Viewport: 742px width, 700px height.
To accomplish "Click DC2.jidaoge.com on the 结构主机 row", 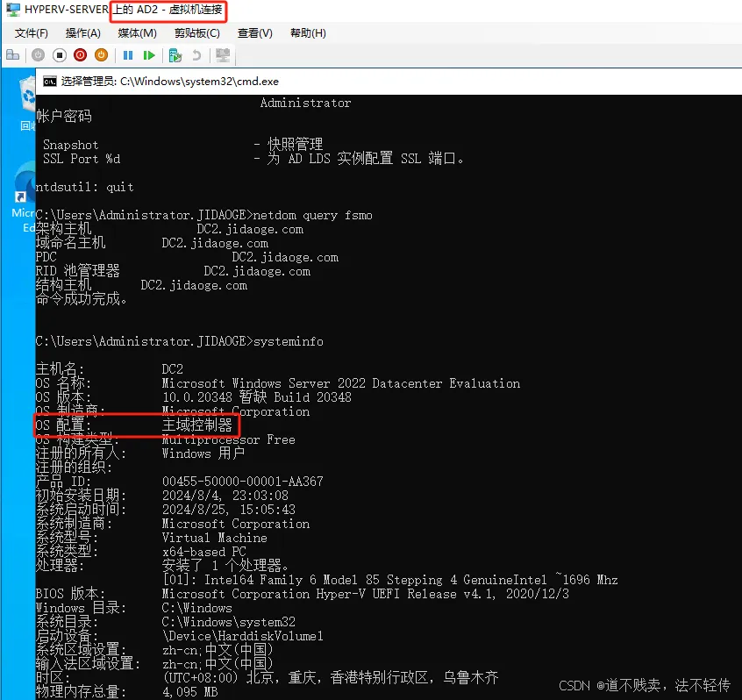I will (194, 285).
